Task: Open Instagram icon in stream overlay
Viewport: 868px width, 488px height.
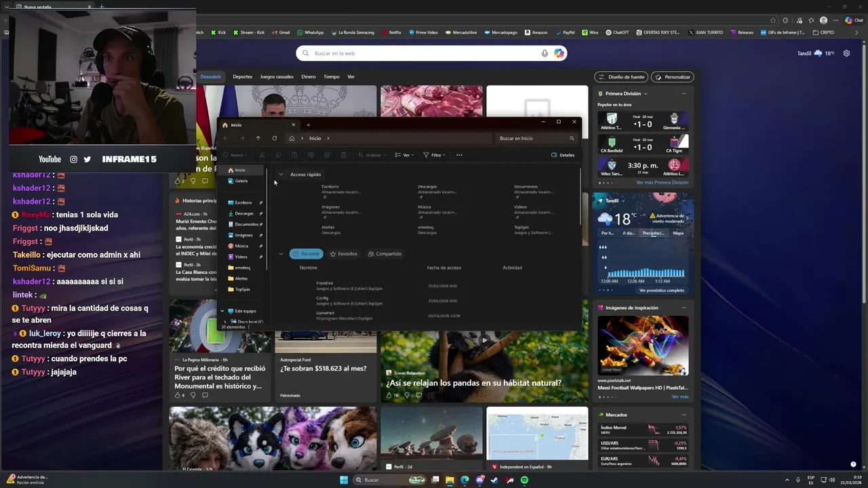Action: 73,159
